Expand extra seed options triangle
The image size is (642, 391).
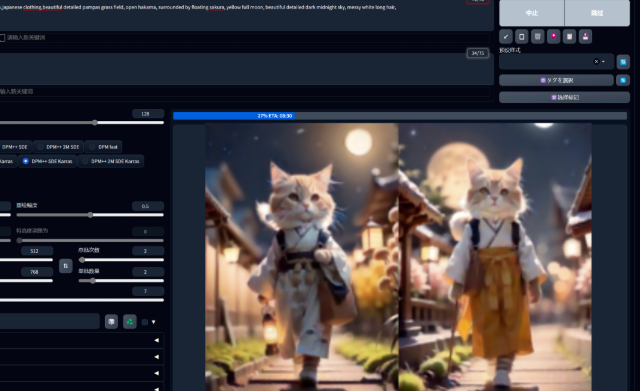[x=154, y=322]
